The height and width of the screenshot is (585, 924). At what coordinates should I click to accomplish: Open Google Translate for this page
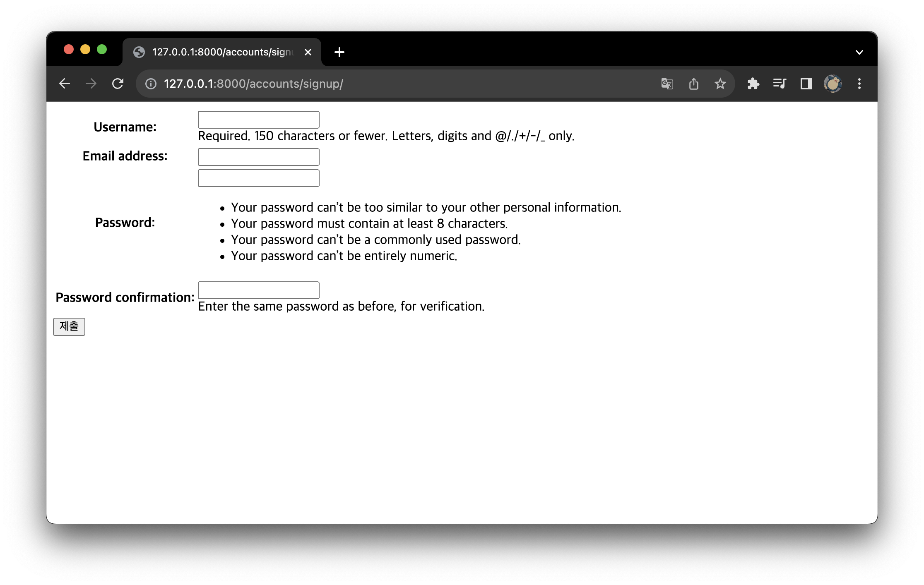pyautogui.click(x=667, y=84)
